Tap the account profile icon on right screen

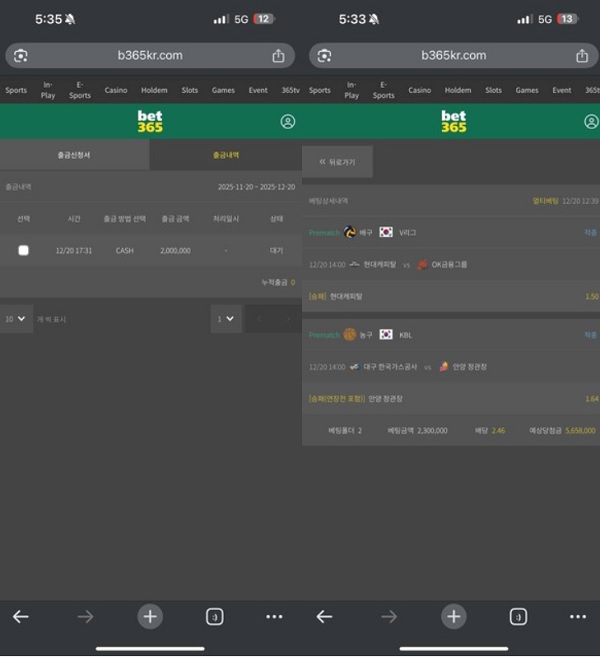592,122
